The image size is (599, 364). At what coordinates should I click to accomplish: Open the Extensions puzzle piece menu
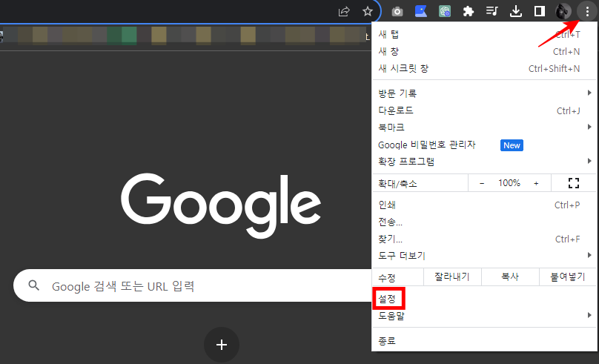(469, 11)
